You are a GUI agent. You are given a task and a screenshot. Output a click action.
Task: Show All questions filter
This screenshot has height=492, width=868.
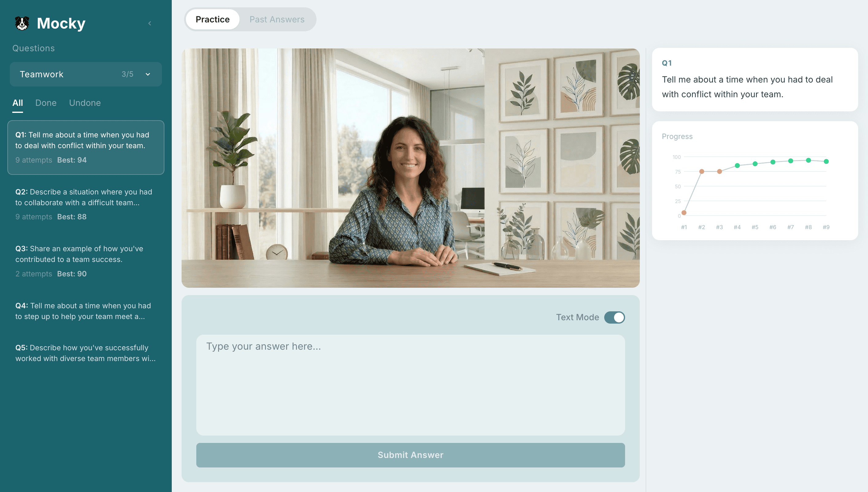pos(17,103)
